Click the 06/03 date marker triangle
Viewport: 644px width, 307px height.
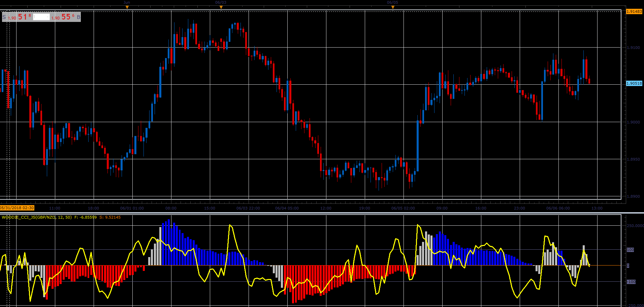click(x=221, y=7)
